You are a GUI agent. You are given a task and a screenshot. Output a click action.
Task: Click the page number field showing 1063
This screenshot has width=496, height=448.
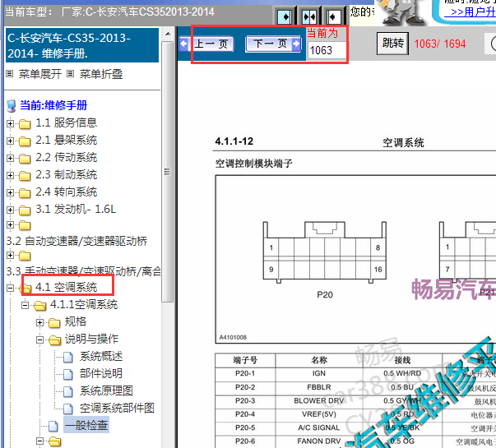327,51
